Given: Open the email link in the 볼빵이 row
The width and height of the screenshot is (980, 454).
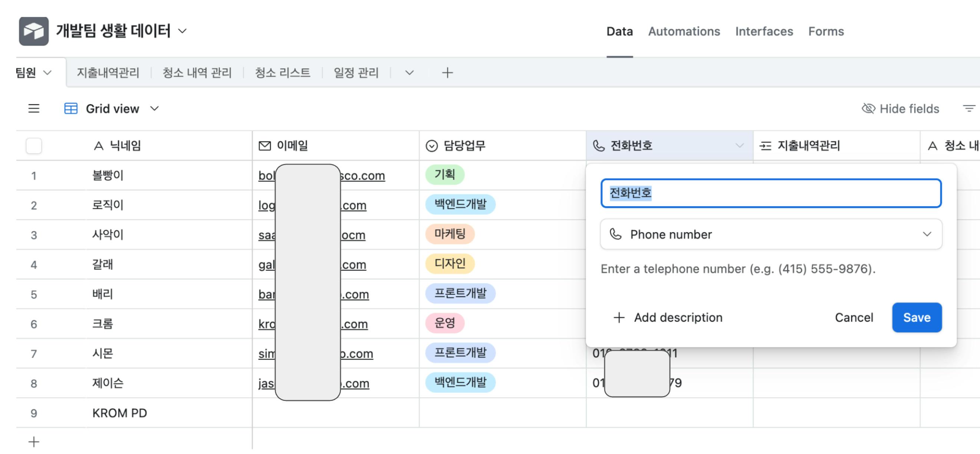Looking at the screenshot, I should pyautogui.click(x=321, y=176).
